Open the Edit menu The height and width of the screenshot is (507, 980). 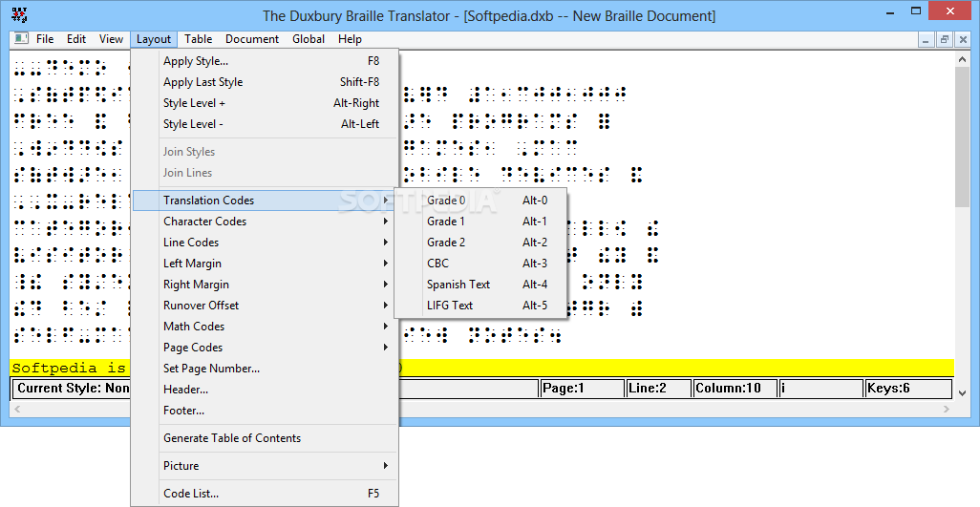pos(76,39)
